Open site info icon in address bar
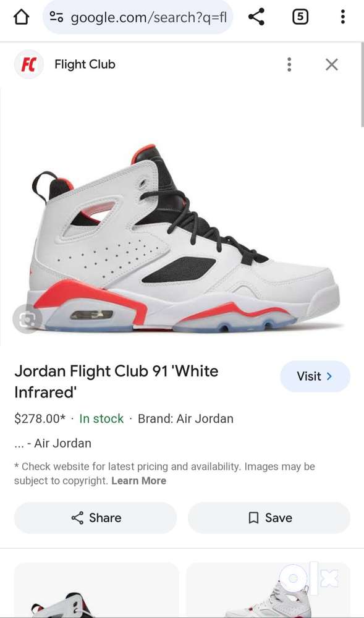364x618 pixels. (56, 17)
